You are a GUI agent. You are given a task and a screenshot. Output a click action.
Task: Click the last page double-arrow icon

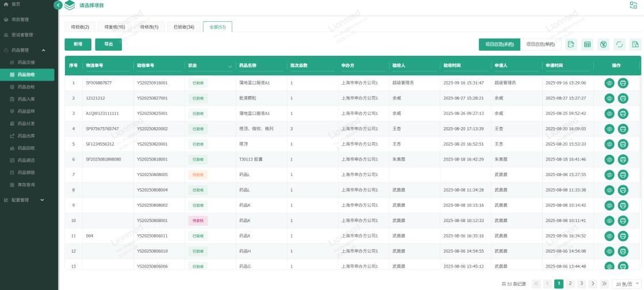[x=604, y=284]
